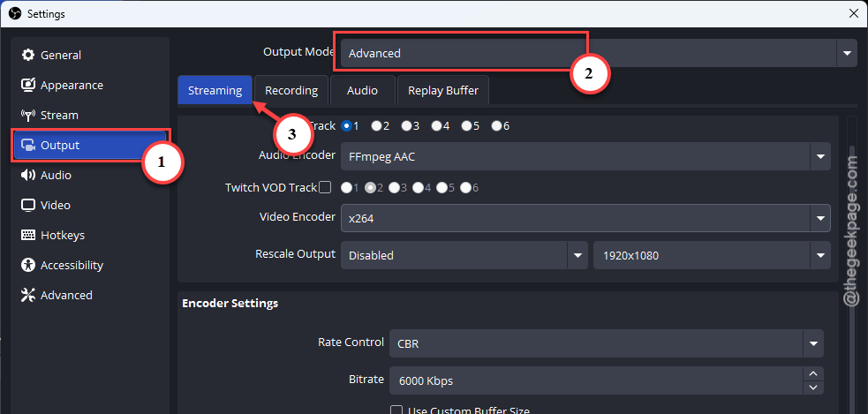Open the Rate Control CBR dropdown

click(x=606, y=343)
